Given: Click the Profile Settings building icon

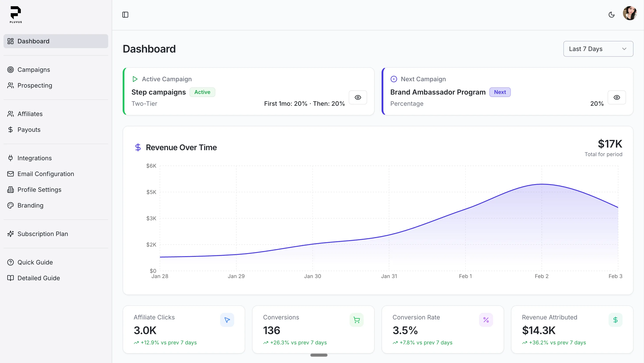Looking at the screenshot, I should pos(11,190).
